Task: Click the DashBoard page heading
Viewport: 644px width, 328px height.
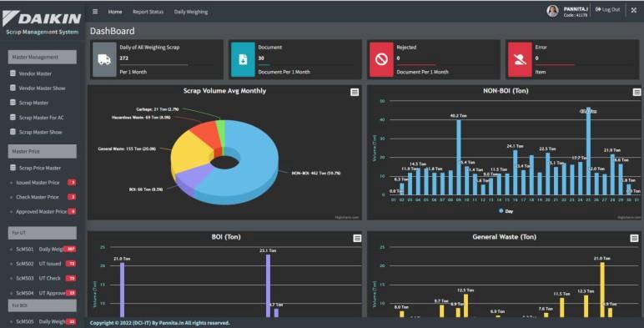Action: coord(112,31)
